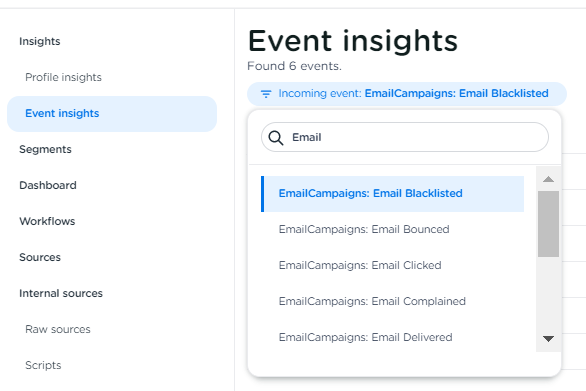Open Scripts in the sidebar
The image size is (586, 391).
(43, 365)
